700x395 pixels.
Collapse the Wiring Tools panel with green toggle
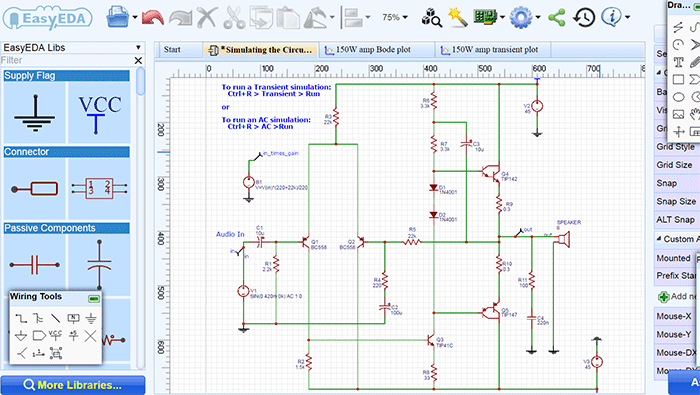(x=94, y=298)
